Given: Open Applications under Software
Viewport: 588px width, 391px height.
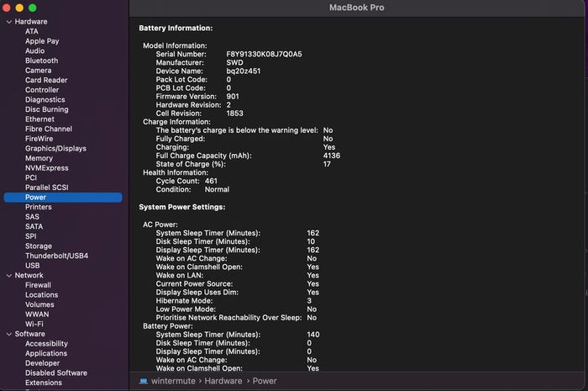Looking at the screenshot, I should point(46,353).
